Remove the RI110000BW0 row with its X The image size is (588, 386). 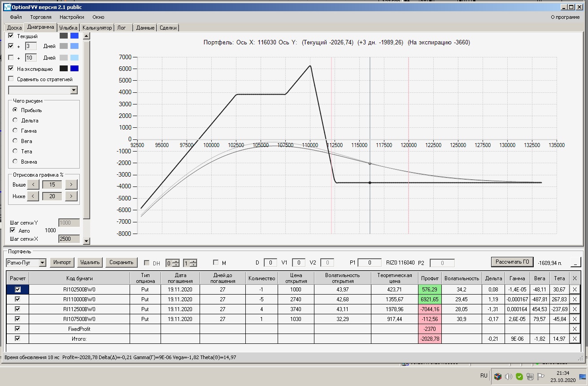[575, 299]
